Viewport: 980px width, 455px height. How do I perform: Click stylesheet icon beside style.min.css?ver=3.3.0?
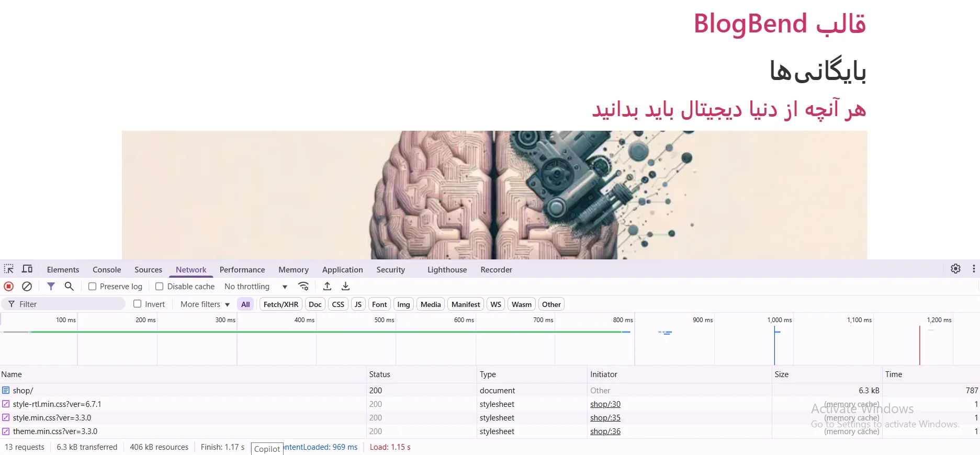pyautogui.click(x=6, y=417)
